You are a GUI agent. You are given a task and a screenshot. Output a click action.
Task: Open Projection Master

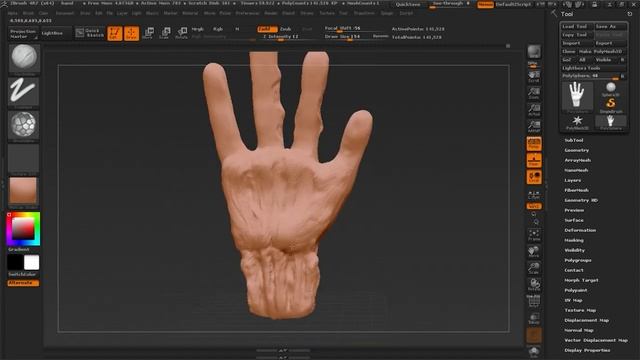23,33
